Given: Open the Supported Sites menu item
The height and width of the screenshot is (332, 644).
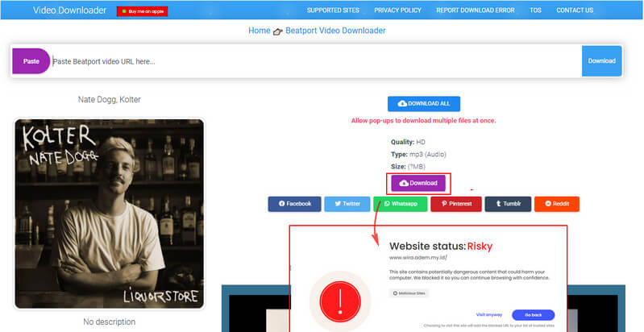Looking at the screenshot, I should coord(333,10).
